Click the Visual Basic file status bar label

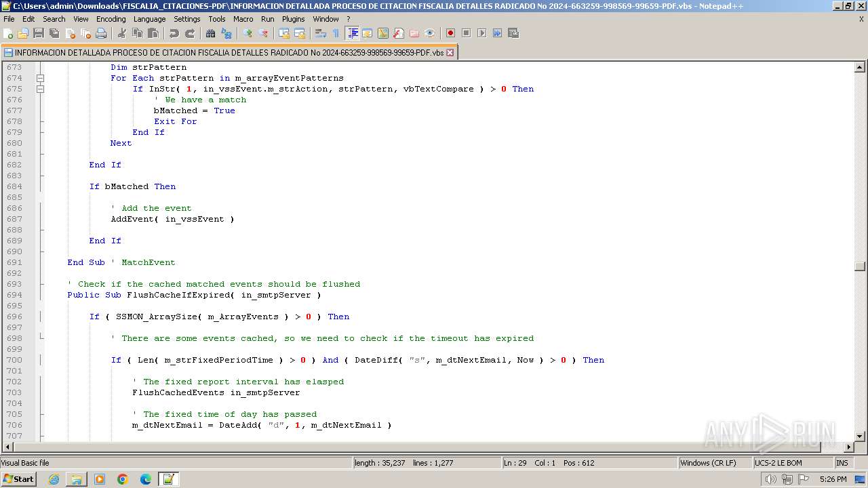pos(176,463)
